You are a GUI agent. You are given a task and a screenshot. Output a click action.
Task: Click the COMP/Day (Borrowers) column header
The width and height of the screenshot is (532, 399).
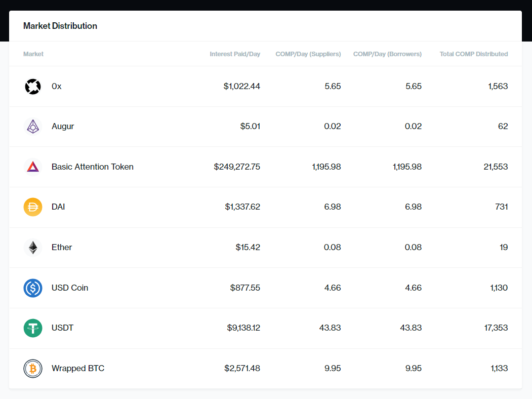(x=387, y=54)
